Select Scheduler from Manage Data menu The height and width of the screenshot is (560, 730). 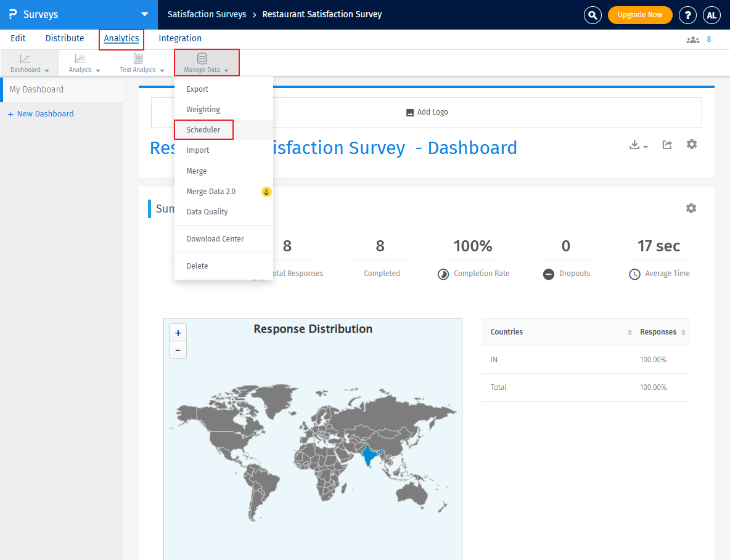203,129
